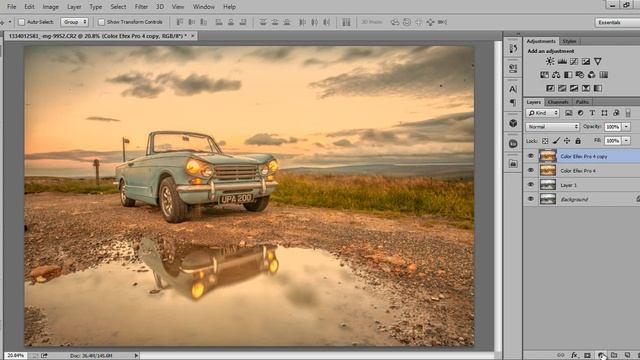This screenshot has width=640, height=360.
Task: Open the Filter menu
Action: (141, 7)
